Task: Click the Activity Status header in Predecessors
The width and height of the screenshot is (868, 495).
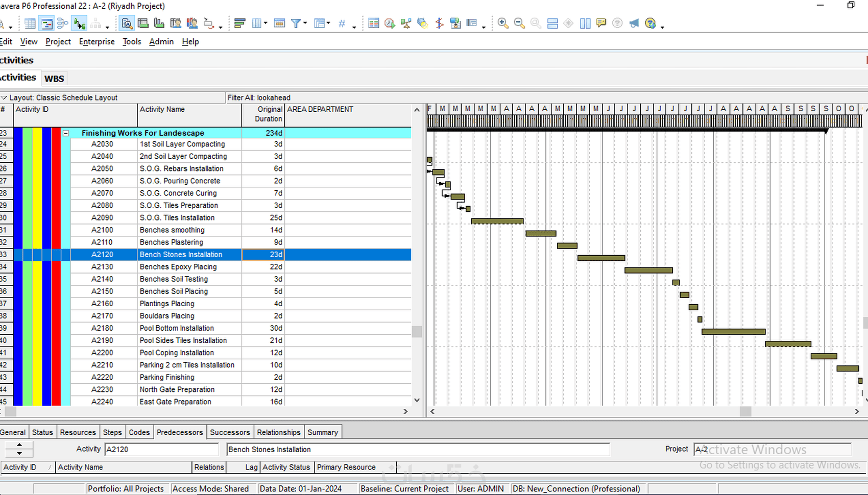Action: (286, 467)
